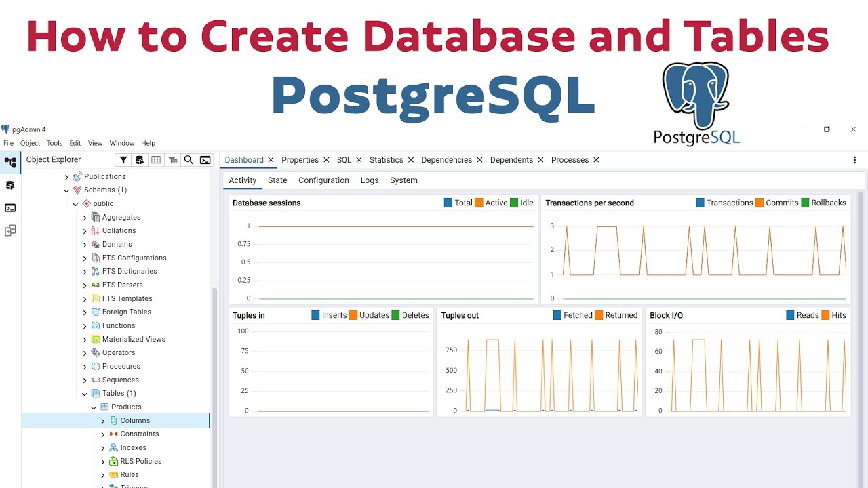
Task: Expand the Indexes node
Action: pos(103,448)
